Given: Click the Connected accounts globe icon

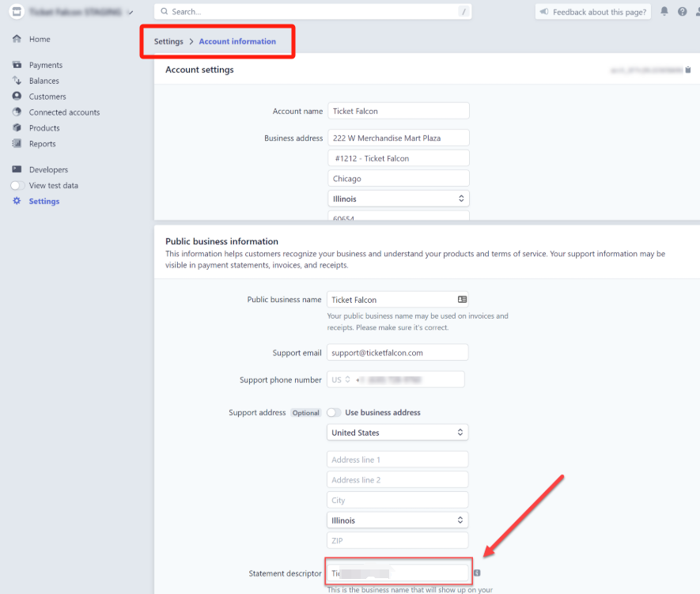Looking at the screenshot, I should coord(17,112).
